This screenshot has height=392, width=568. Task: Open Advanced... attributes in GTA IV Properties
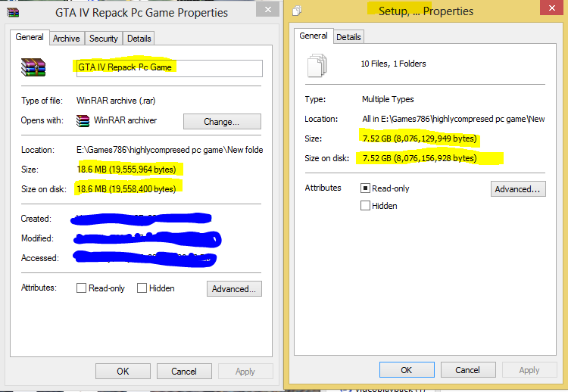[234, 289]
